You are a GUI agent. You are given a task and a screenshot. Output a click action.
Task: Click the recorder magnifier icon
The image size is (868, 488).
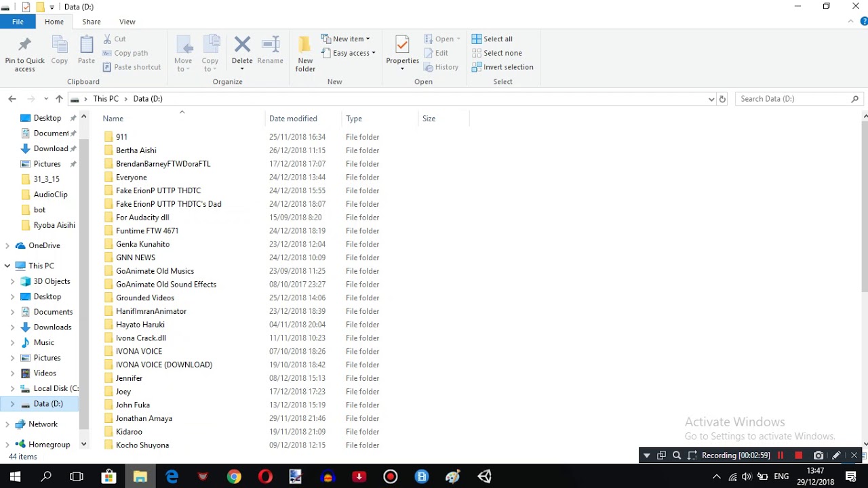click(676, 455)
